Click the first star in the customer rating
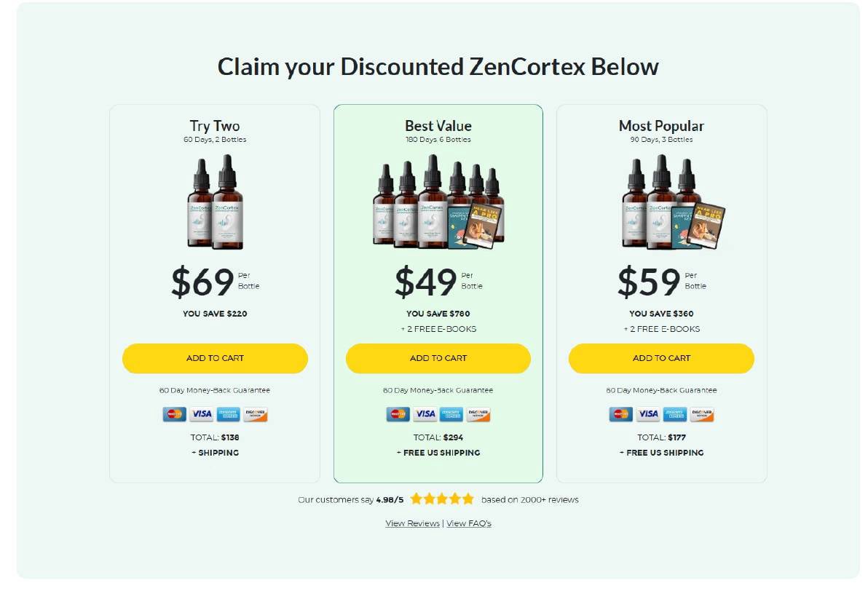Viewport: 868px width, 591px height. pyautogui.click(x=414, y=499)
